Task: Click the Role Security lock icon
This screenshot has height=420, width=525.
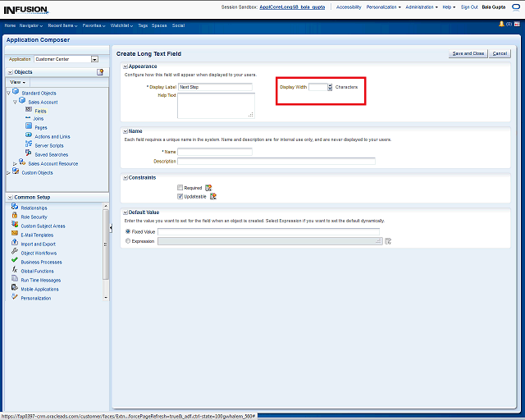Action: pyautogui.click(x=15, y=217)
